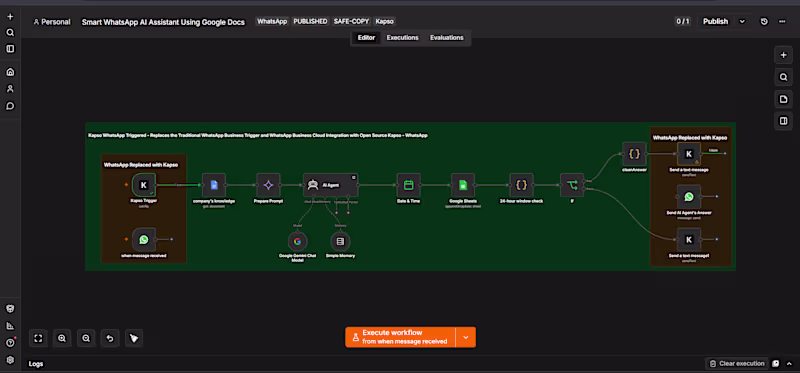Select the Date & Time node
This screenshot has height=373, width=800.
click(x=409, y=185)
